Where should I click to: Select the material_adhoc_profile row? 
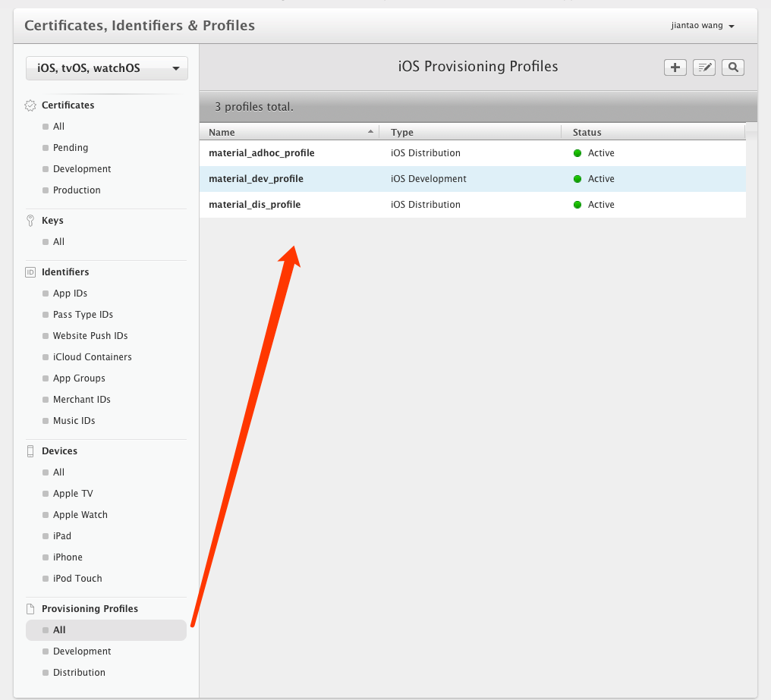[x=261, y=153]
